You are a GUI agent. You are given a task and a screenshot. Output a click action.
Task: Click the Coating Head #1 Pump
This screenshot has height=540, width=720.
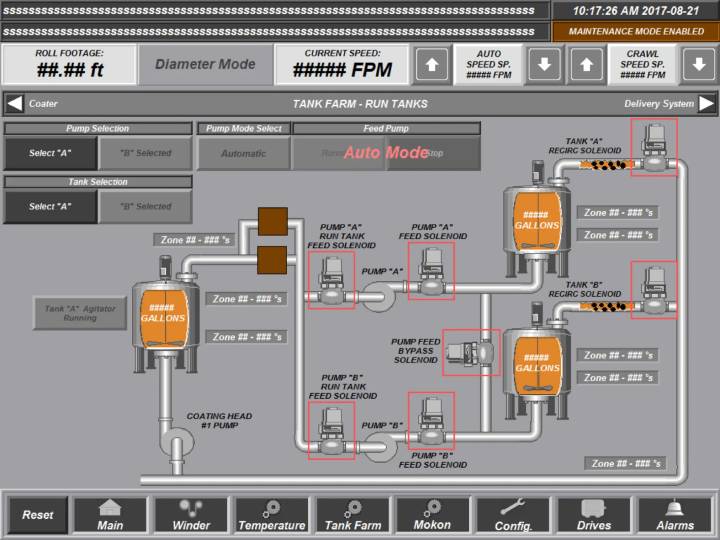tap(177, 443)
